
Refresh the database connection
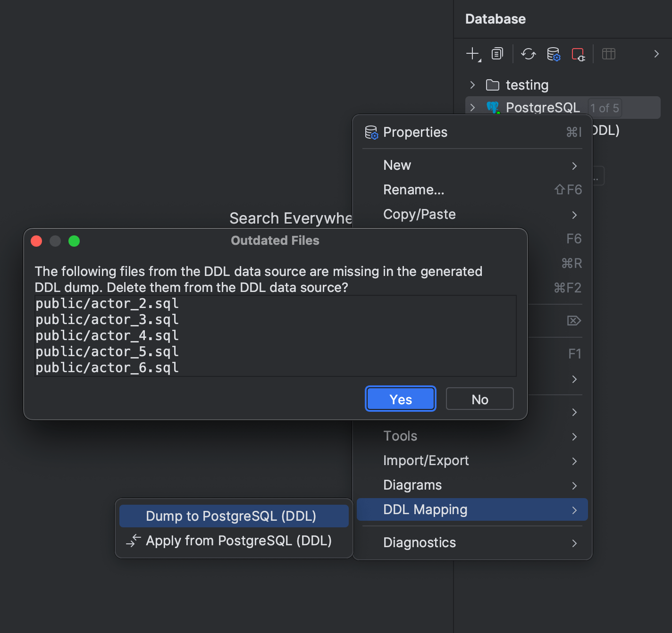[x=528, y=54]
